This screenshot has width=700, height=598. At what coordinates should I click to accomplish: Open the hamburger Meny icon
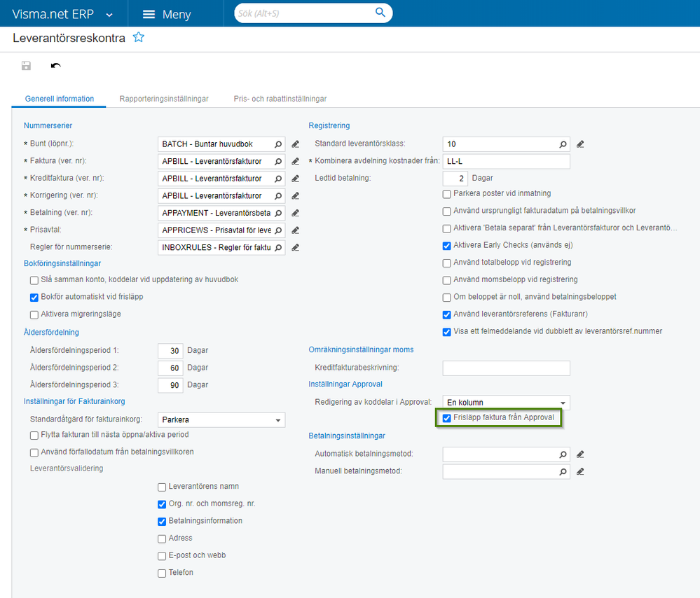pyautogui.click(x=149, y=14)
